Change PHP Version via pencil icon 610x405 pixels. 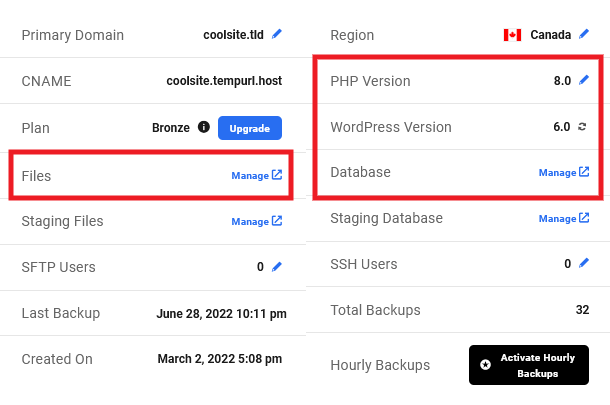pos(584,80)
